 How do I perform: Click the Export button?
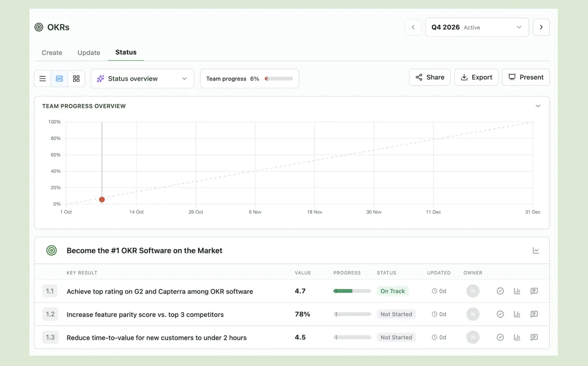click(x=476, y=77)
